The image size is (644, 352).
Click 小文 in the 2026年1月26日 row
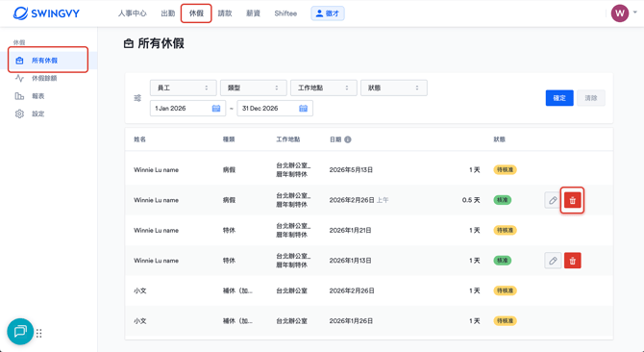pos(140,321)
